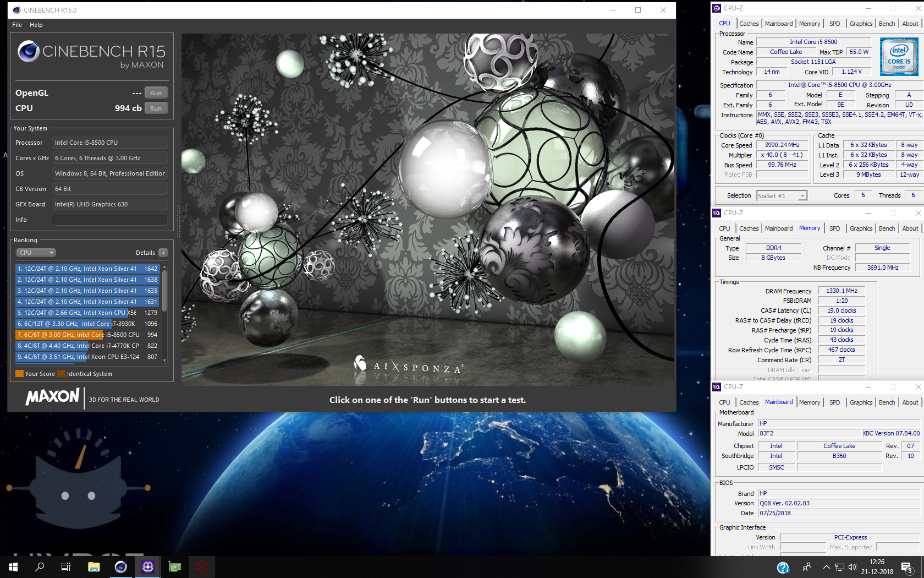Screen dimensions: 924x578
Task: Open the CPU ranking type dropdown
Action: [36, 253]
